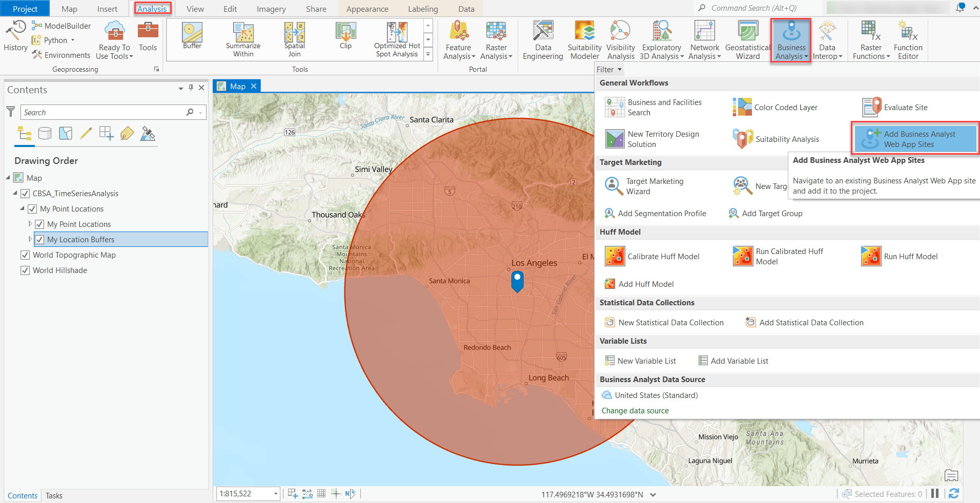Uncheck the My Point Locations group layer
This screenshot has height=503, width=980.
[32, 208]
